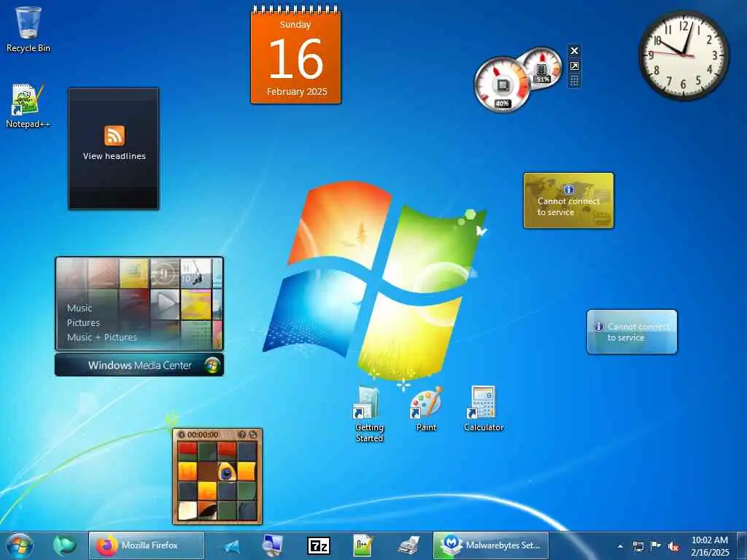Screen dimensions: 747x560
Task: Launch Notepad++ from the taskbar
Action: point(363,545)
